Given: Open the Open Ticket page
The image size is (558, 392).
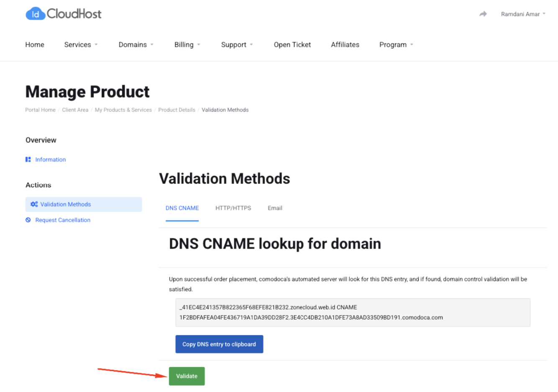Looking at the screenshot, I should coord(292,45).
